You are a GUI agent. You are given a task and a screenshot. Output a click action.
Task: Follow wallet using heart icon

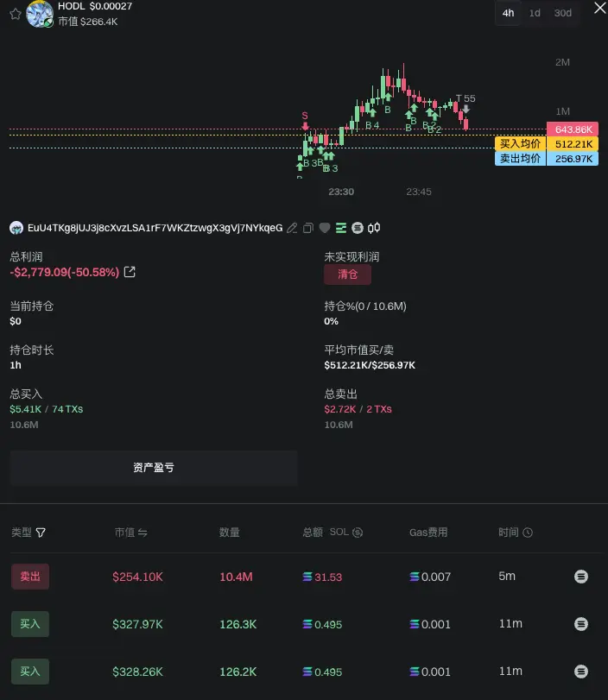click(x=325, y=228)
